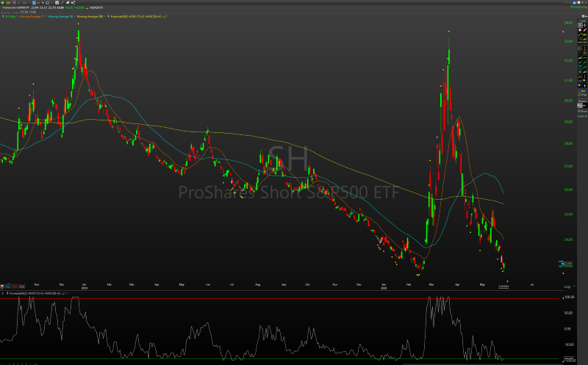Viewport: 588px width, 365px height.
Task: Select the blue up arrow drawing tool
Action: click(584, 86)
